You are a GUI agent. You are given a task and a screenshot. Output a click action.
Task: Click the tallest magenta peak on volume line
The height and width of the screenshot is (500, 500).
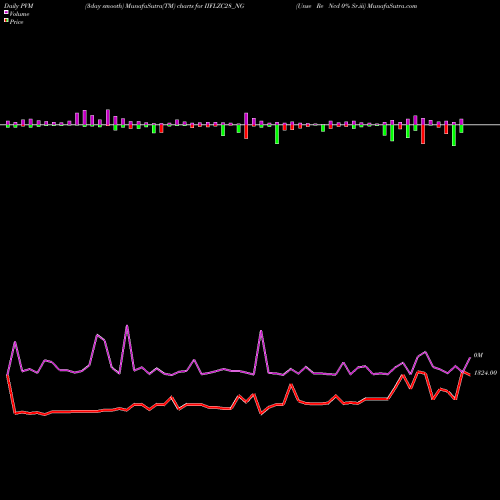point(127,326)
